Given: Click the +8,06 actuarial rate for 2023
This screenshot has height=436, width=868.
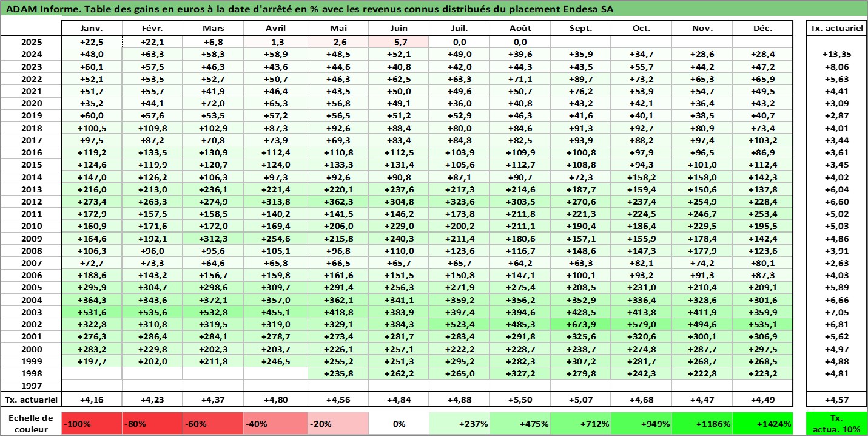Looking at the screenshot, I should (836, 67).
